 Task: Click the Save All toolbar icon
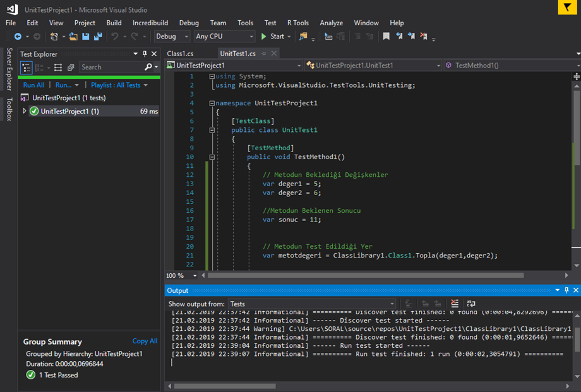click(98, 37)
